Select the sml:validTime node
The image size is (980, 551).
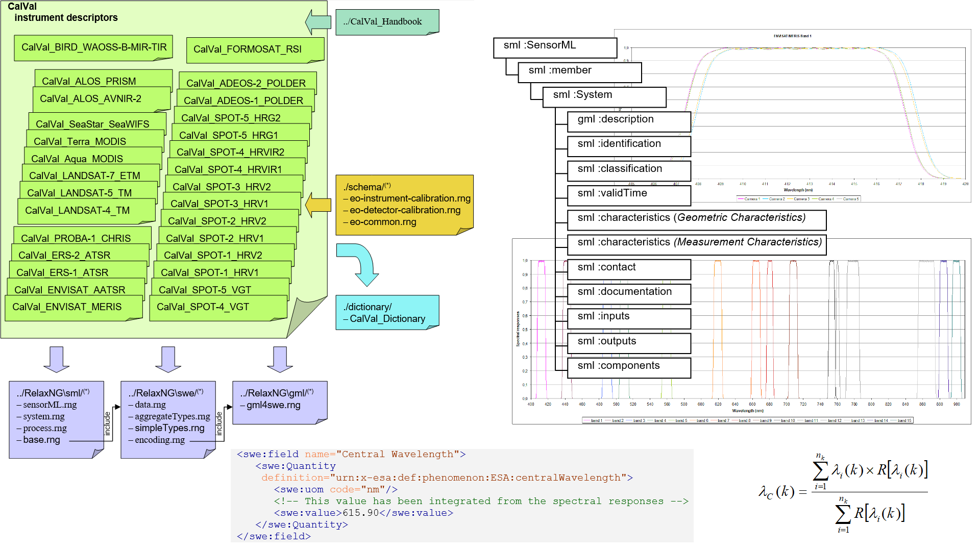[x=629, y=195]
